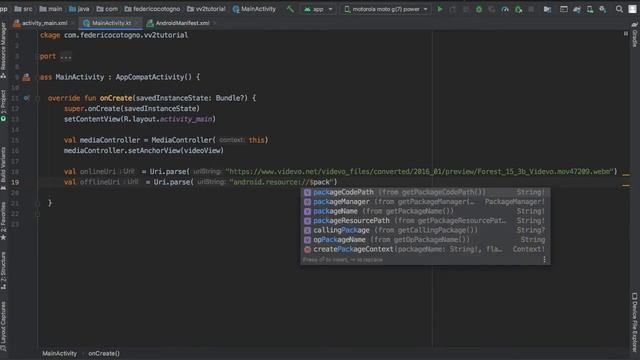The image size is (640, 360).
Task: Choose callingPackage completion suggestion
Action: 425,230
